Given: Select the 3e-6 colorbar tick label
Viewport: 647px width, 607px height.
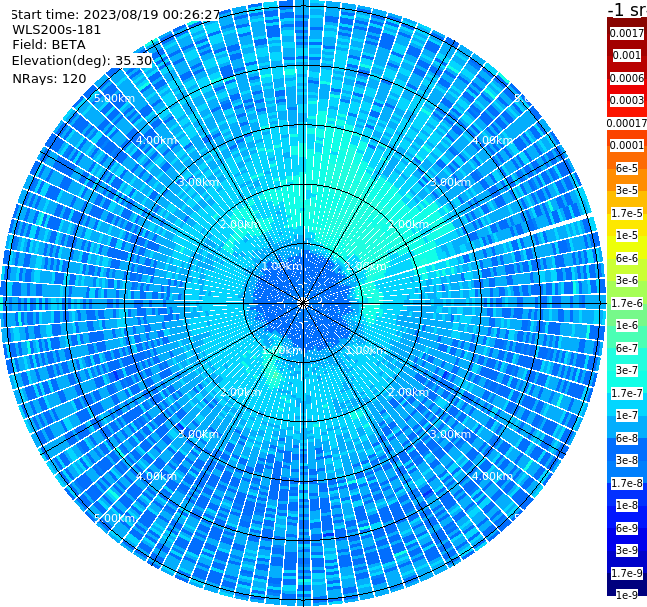Looking at the screenshot, I should 627,280.
